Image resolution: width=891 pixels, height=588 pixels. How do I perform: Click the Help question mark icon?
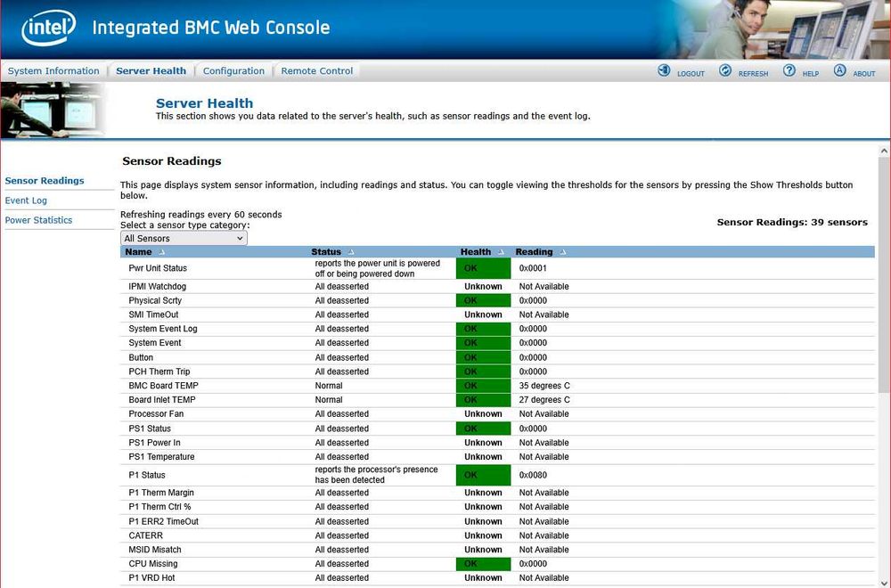point(789,70)
